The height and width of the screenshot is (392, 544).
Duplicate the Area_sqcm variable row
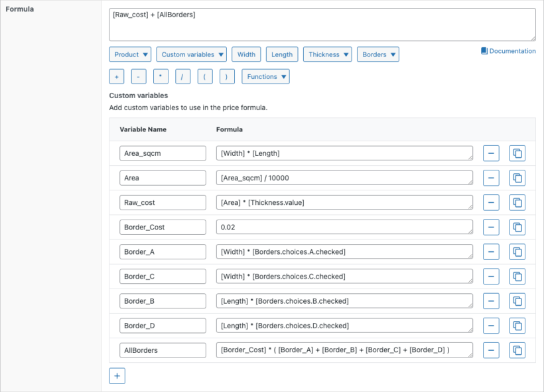pyautogui.click(x=517, y=153)
